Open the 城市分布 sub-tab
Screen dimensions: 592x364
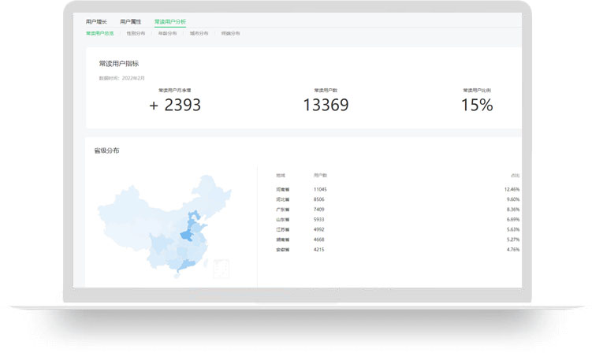[x=199, y=34]
